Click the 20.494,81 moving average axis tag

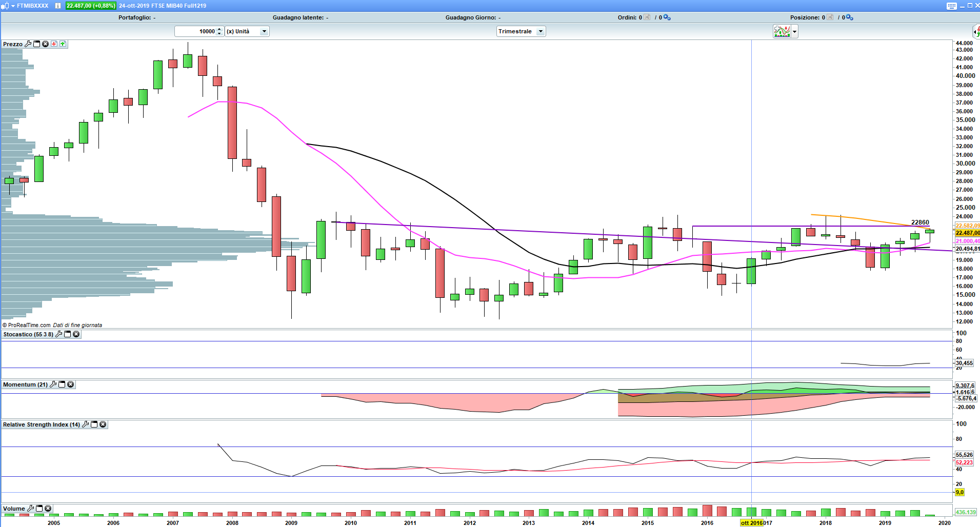[967, 249]
